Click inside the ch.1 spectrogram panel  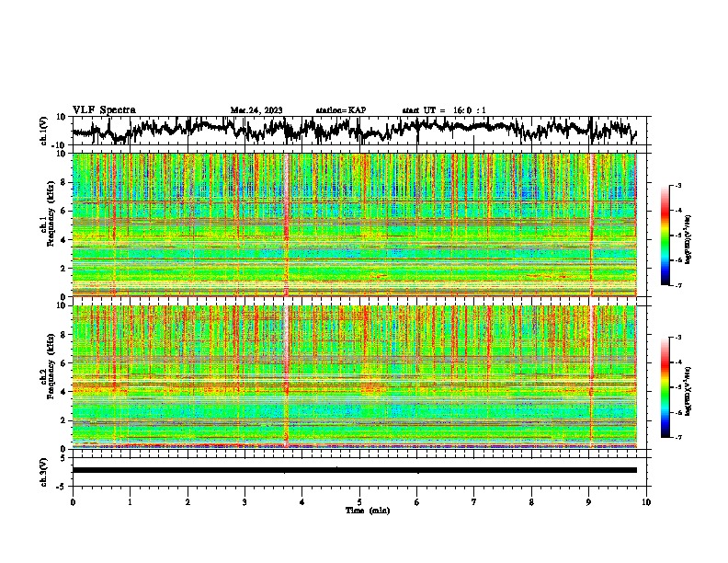[354, 224]
